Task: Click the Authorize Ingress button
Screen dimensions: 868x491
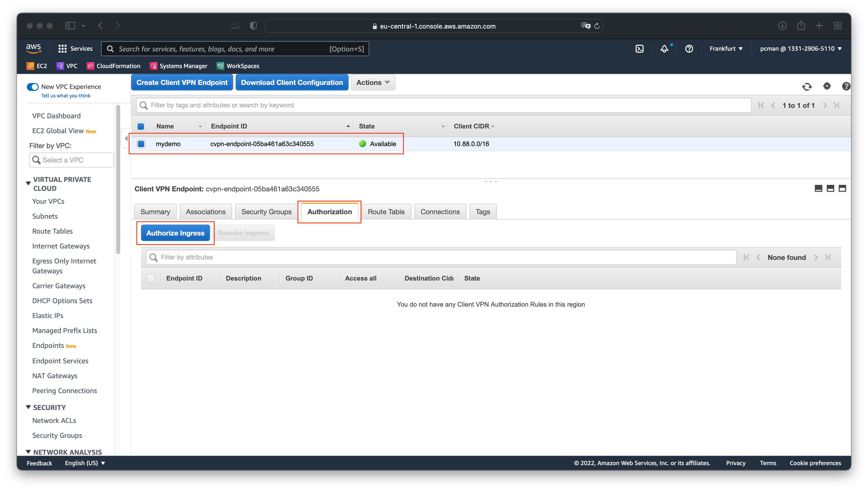Action: [175, 233]
